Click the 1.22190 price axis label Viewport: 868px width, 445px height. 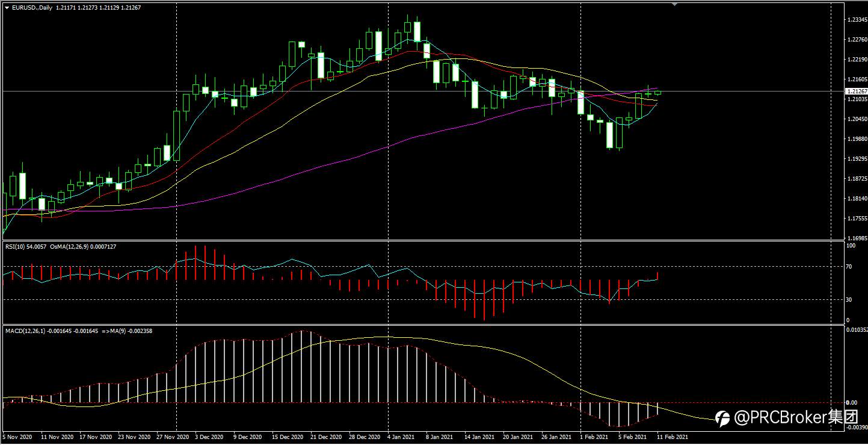point(856,60)
